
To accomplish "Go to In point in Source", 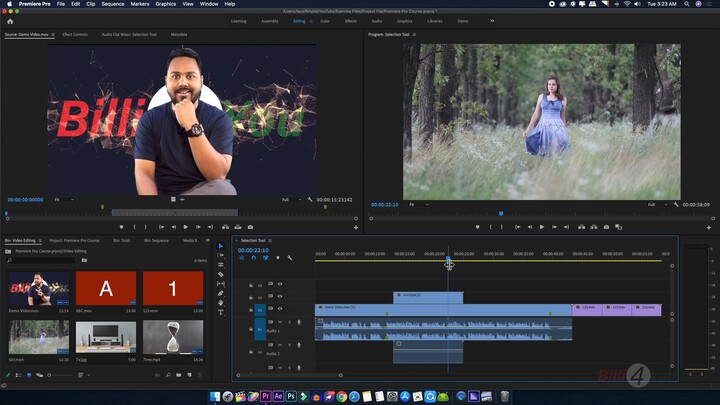I will click(162, 227).
